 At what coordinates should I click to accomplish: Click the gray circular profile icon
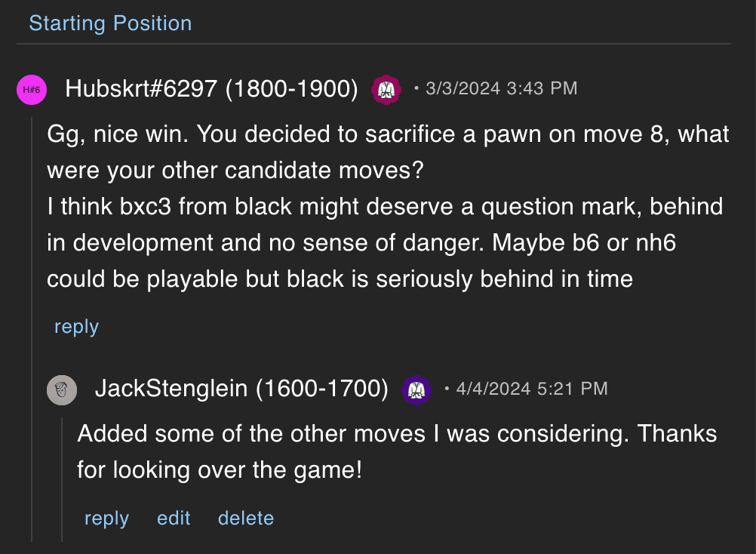[62, 389]
